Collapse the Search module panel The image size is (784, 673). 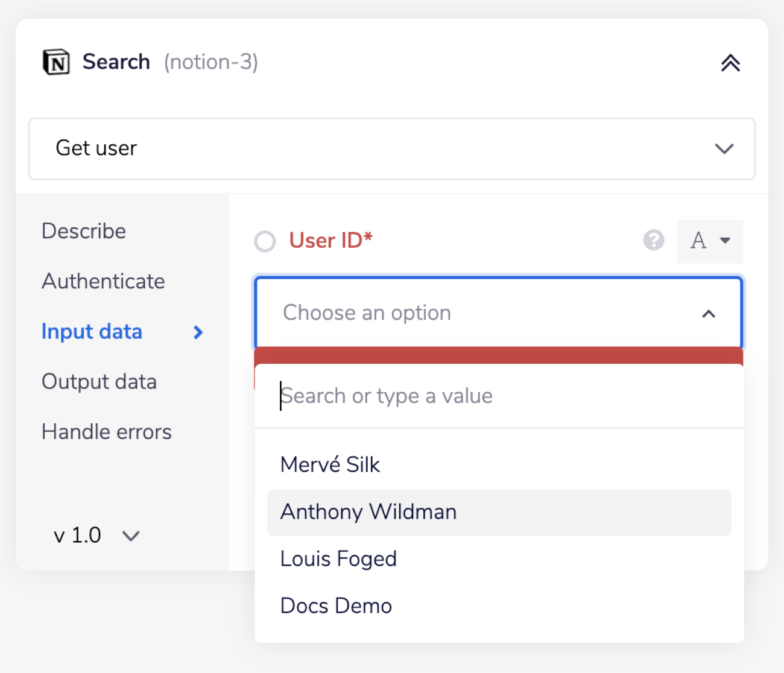pyautogui.click(x=730, y=62)
